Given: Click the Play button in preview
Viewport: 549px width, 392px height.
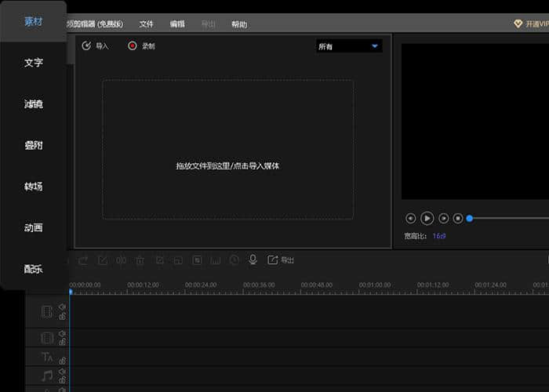Looking at the screenshot, I should [x=427, y=218].
